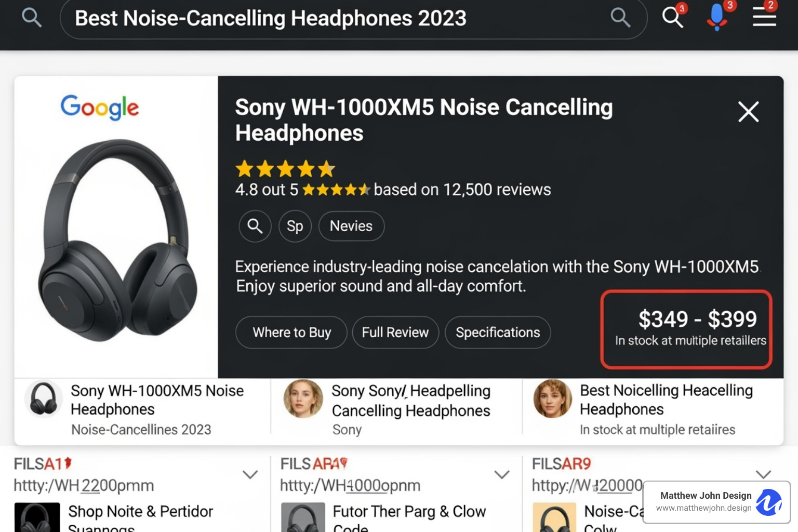Select the Sp chip
Viewport: 798px width, 532px height.
295,226
